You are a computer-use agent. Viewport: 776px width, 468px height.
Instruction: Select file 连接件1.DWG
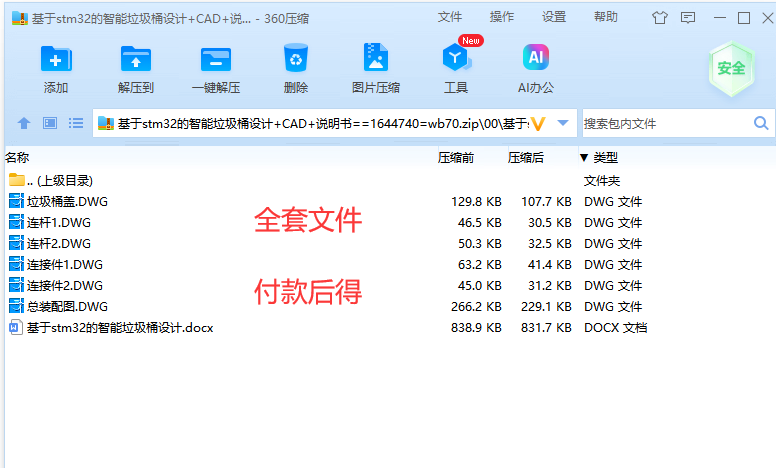click(x=65, y=265)
